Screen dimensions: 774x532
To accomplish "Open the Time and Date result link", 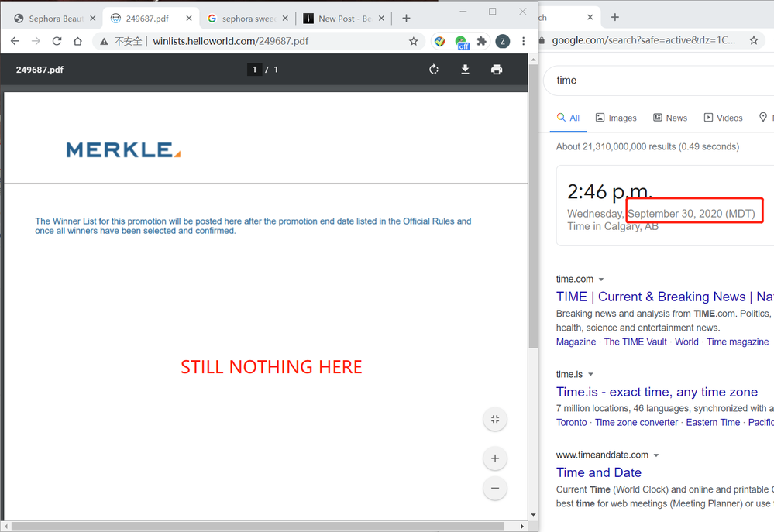I will pyautogui.click(x=599, y=472).
